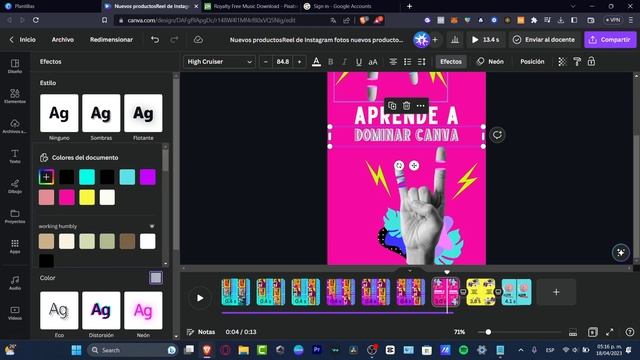Toggle uppercase aA formatting

373,62
